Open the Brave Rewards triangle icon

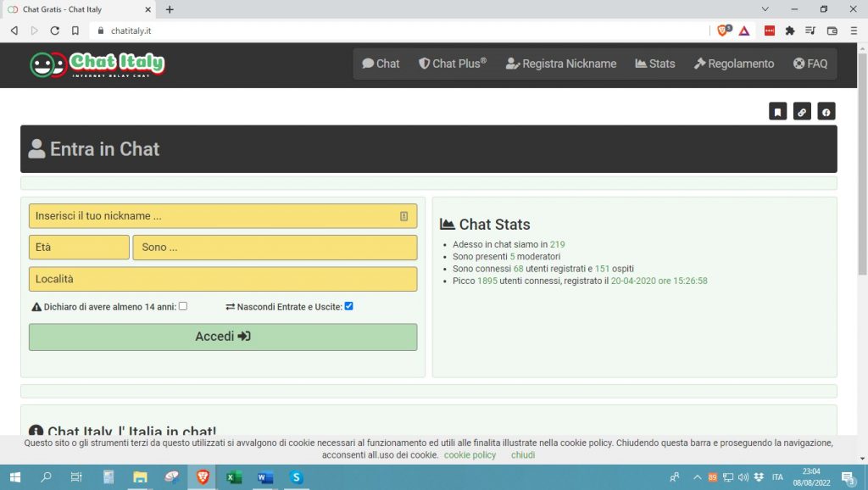[743, 31]
